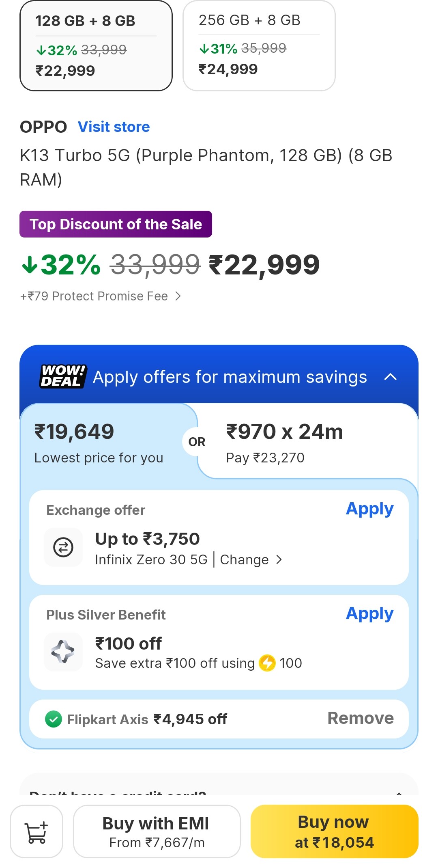
Task: Apply the Plus Silver Benefit
Action: pyautogui.click(x=369, y=614)
